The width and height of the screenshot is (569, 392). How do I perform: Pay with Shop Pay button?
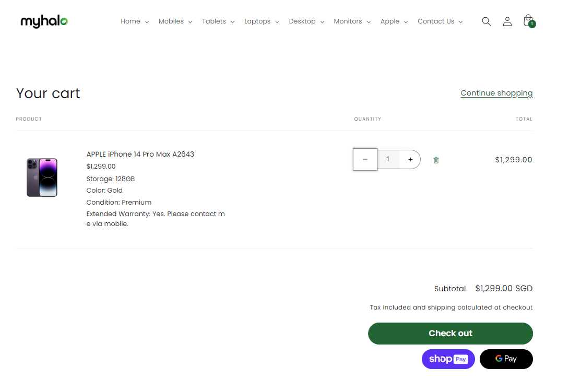click(x=448, y=359)
